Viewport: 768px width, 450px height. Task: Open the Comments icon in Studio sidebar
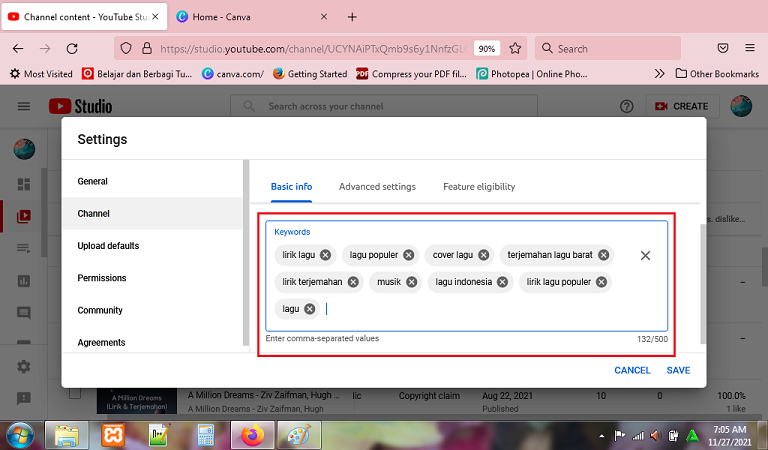coord(24,312)
